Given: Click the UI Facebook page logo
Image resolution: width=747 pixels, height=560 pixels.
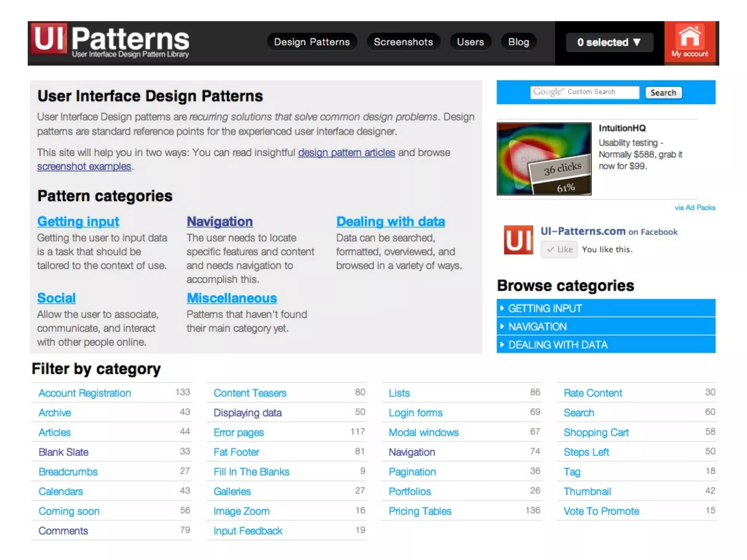Looking at the screenshot, I should (518, 240).
